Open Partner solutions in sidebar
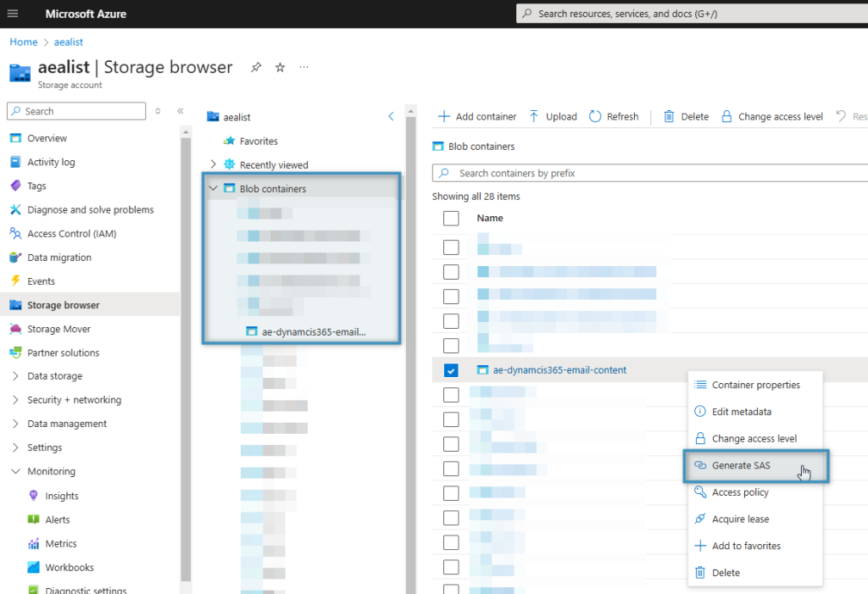 (x=63, y=353)
